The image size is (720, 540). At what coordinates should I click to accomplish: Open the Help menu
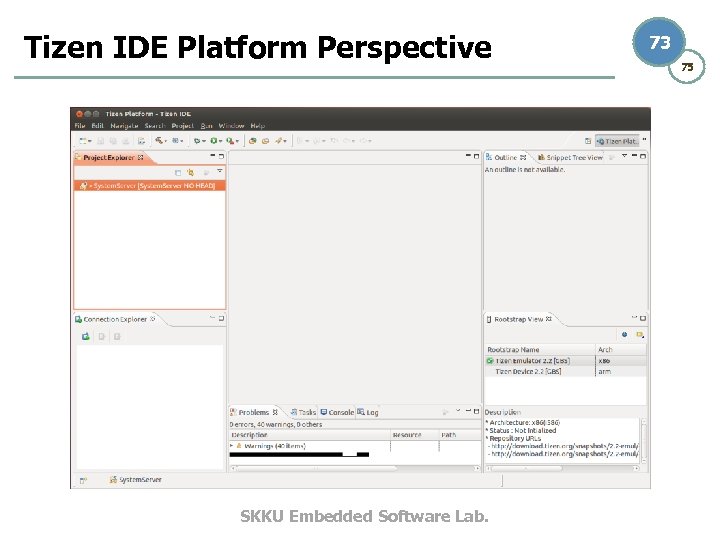(x=257, y=125)
